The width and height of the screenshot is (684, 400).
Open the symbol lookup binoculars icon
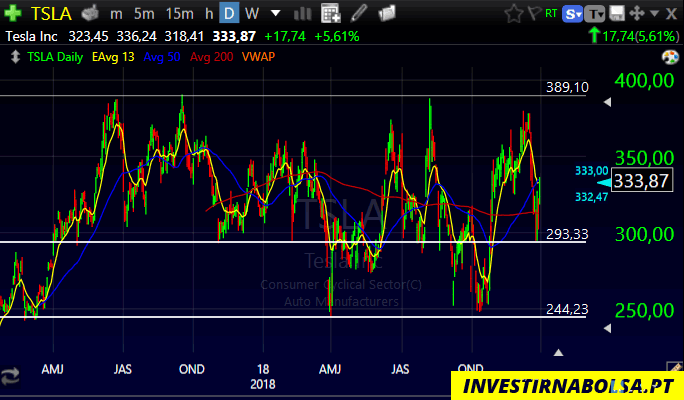click(x=90, y=14)
